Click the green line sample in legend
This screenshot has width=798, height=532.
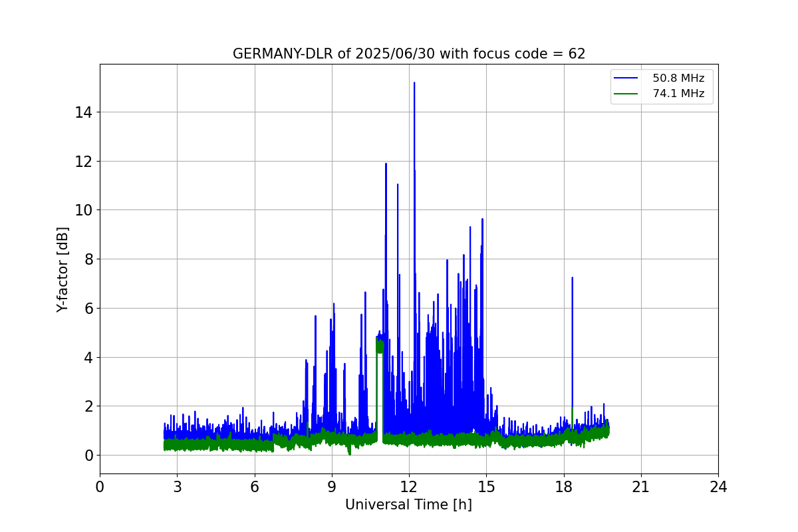click(627, 94)
